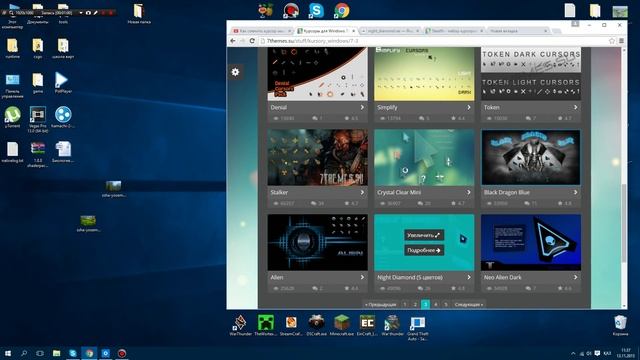Open the Neo Alien Dark thumbnail
The height and width of the screenshot is (360, 640).
tap(531, 242)
